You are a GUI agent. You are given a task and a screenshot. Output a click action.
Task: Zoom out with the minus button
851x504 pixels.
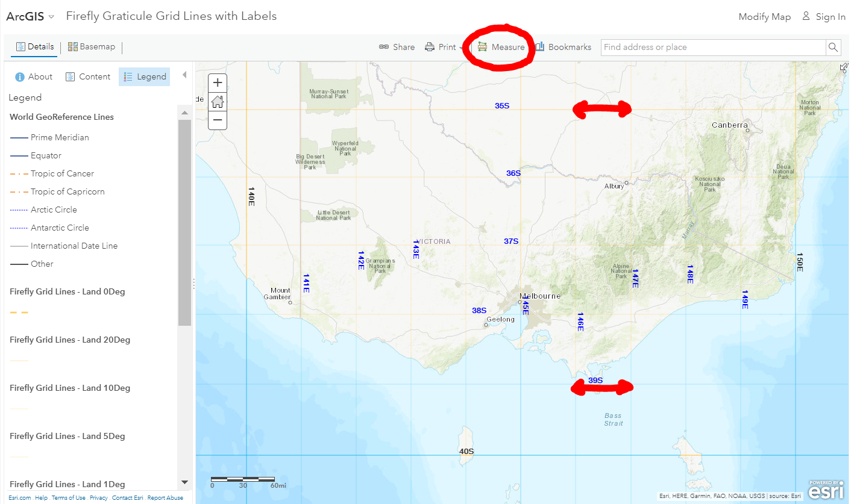[x=218, y=120]
